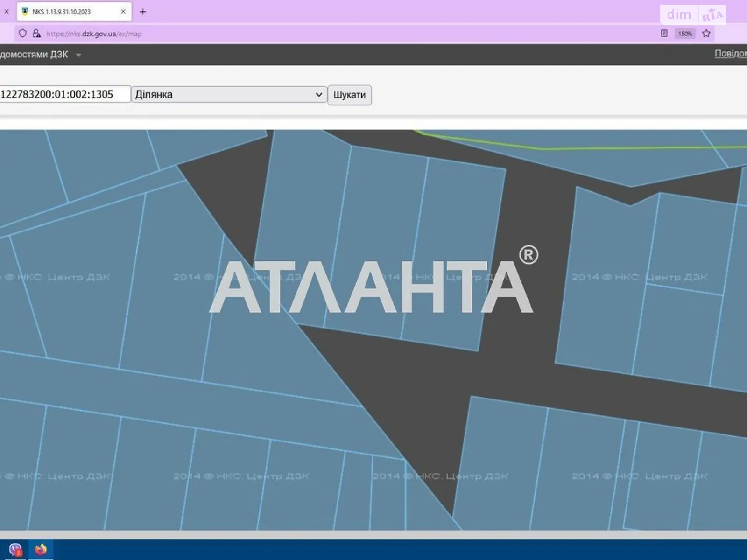This screenshot has height=560, width=747.
Task: Open the new browser tab plus button
Action: click(143, 12)
